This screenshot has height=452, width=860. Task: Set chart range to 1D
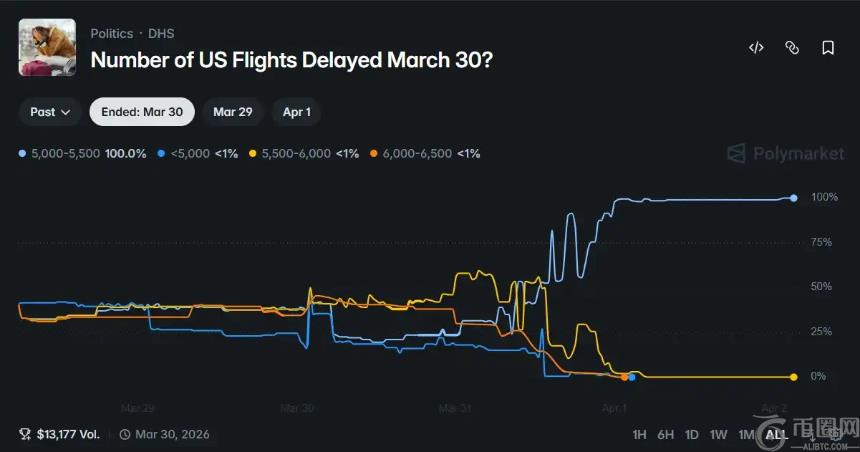(x=692, y=434)
